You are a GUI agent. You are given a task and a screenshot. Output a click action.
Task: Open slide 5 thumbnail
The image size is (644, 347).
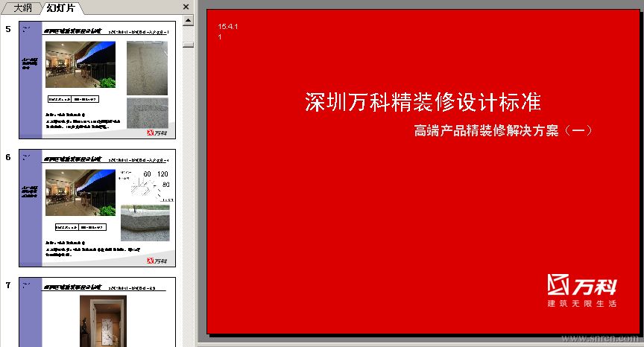point(98,80)
